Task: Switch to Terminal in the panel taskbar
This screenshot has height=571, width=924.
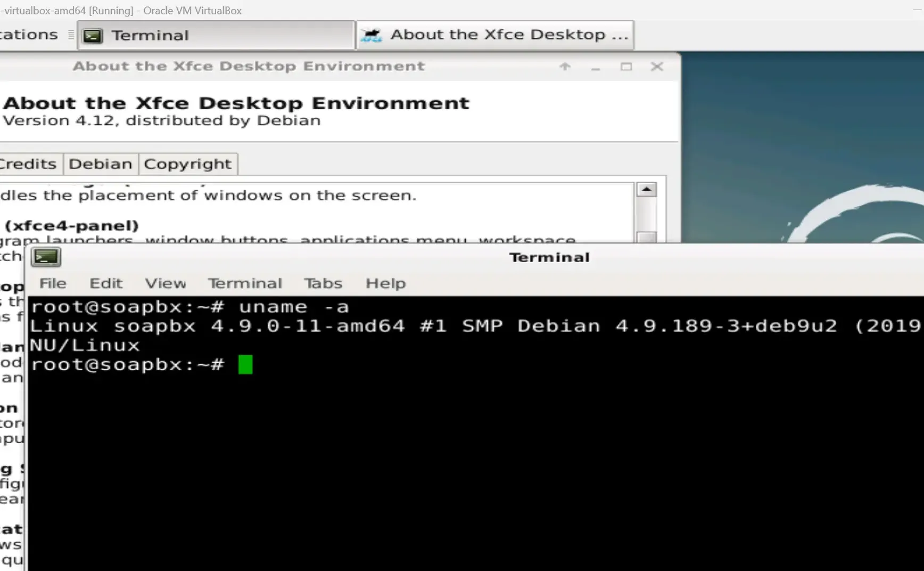Action: 216,35
